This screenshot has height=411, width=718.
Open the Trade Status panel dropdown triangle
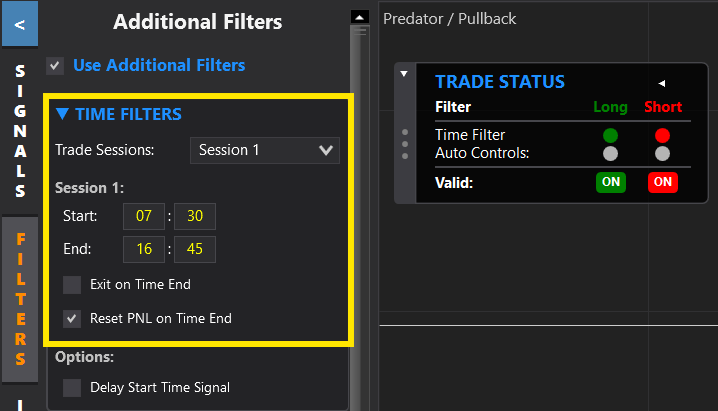coord(404,73)
